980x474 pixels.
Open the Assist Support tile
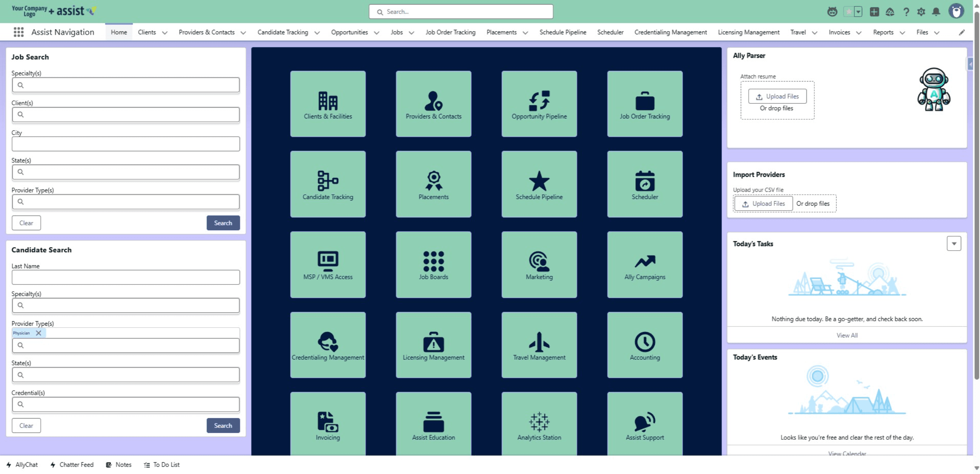pyautogui.click(x=645, y=424)
